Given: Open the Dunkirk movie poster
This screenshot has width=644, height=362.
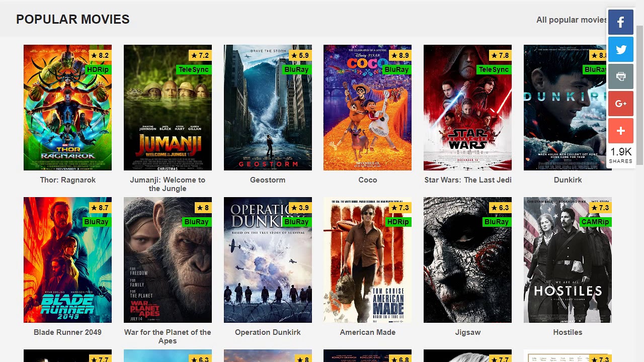Looking at the screenshot, I should click(x=568, y=108).
